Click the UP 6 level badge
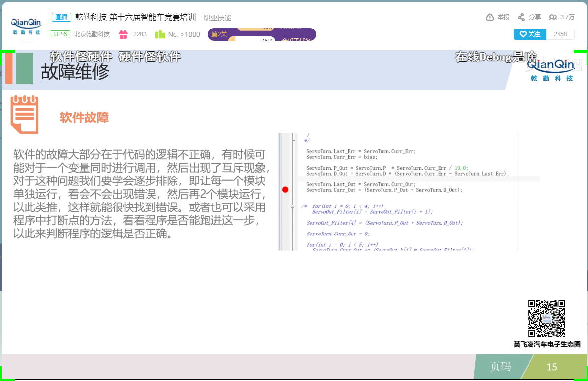588x381 pixels. (60, 34)
